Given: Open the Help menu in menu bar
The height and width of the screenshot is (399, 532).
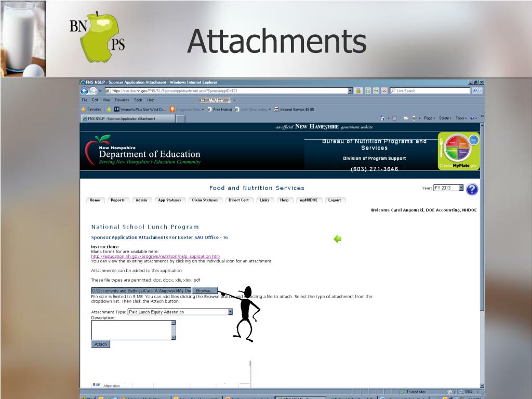Looking at the screenshot, I should coord(151,100).
